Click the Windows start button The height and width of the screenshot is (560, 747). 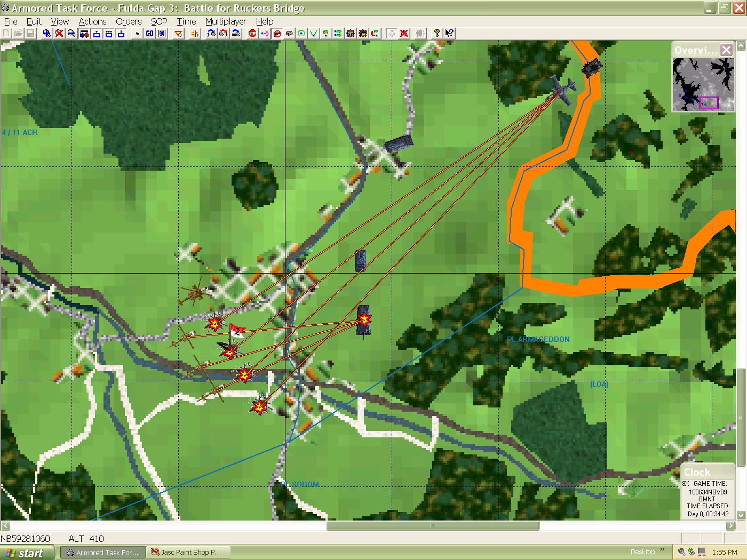point(27,553)
